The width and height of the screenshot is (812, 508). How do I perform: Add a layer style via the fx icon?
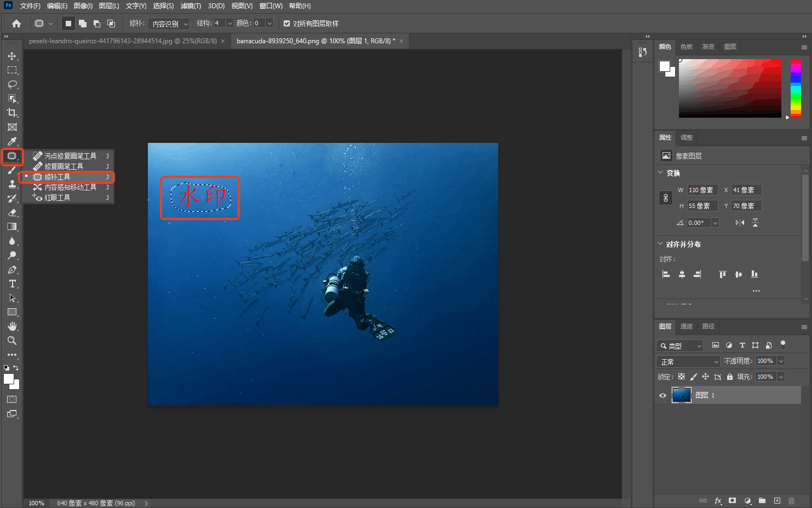tap(718, 501)
